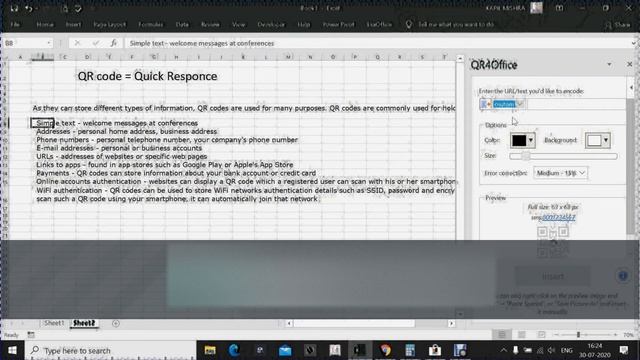The height and width of the screenshot is (360, 640).
Task: Open Microsoft Store from the taskbar
Action: coord(435,350)
